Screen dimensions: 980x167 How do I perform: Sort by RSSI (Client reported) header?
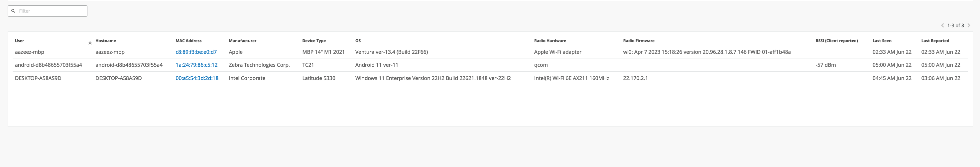coord(836,41)
